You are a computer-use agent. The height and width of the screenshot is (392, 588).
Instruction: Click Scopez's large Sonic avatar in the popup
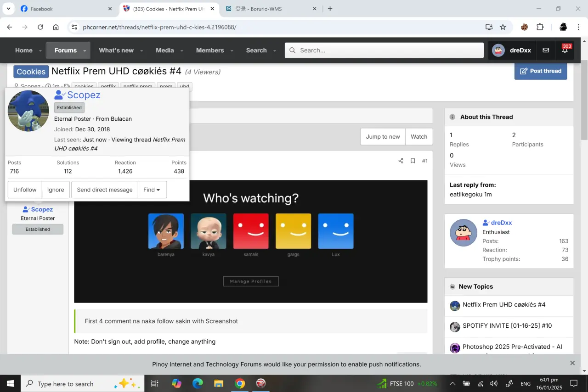(28, 111)
